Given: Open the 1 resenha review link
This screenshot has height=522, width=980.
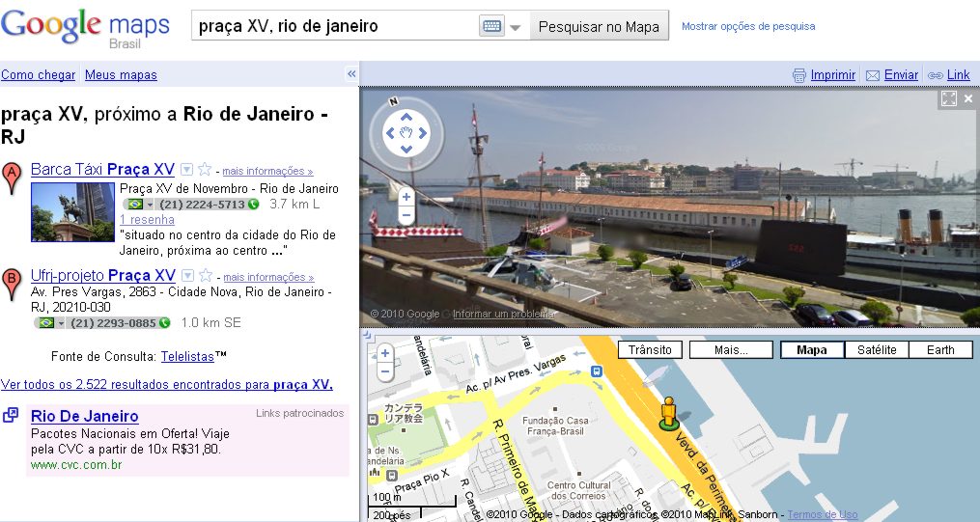Looking at the screenshot, I should point(147,220).
